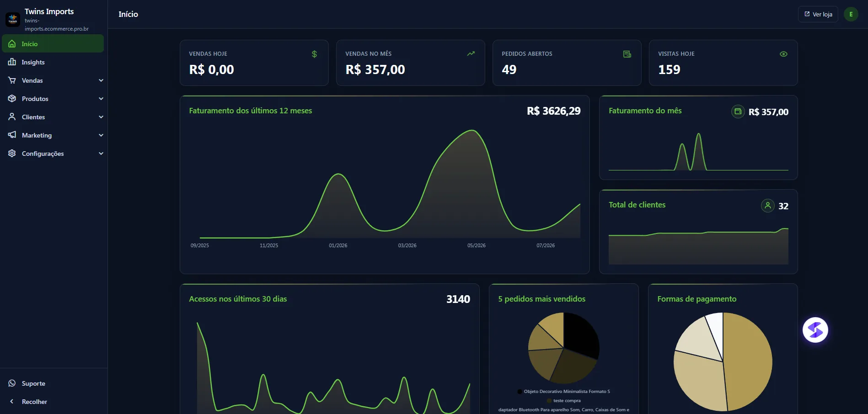Expand the Marketing submenu chevron
The width and height of the screenshot is (868, 414).
[x=101, y=135]
